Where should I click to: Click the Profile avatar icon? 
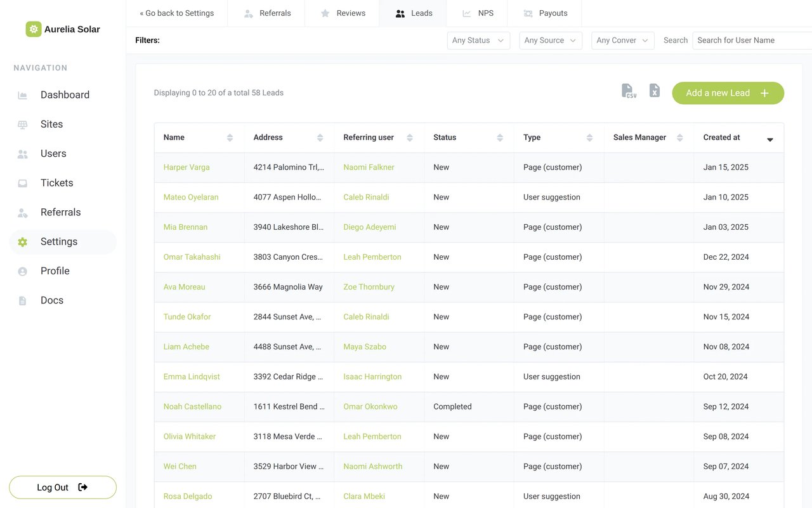pos(23,271)
